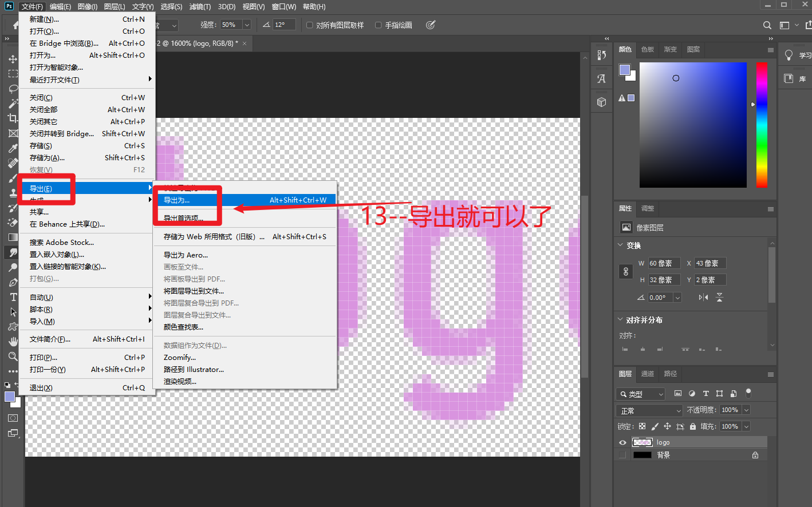Open the rotation angle 0.00° dropdown

[x=678, y=298]
